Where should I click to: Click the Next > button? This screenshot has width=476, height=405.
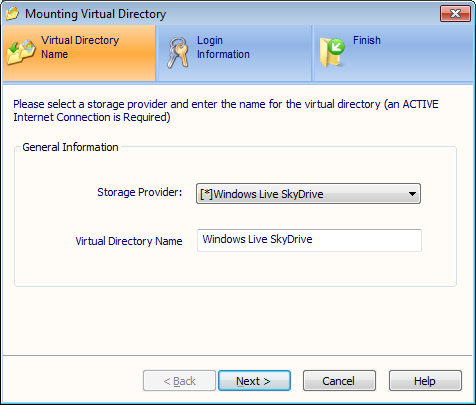(254, 381)
